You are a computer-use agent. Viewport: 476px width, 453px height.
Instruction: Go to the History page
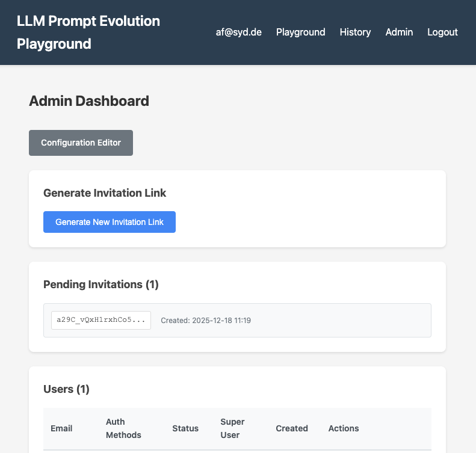(355, 32)
